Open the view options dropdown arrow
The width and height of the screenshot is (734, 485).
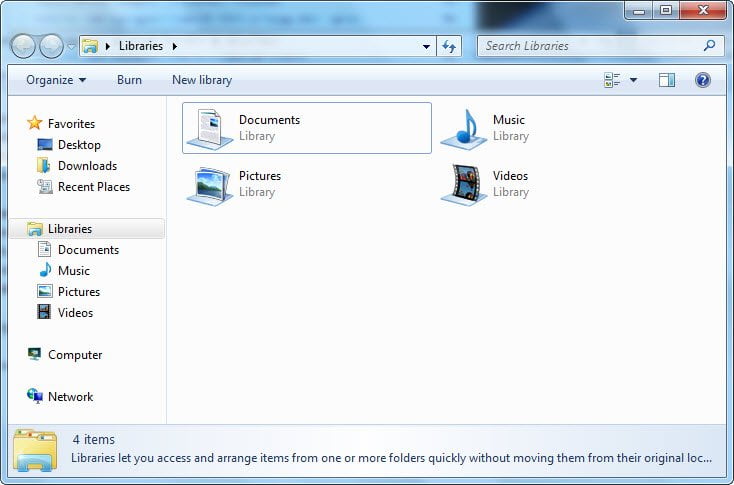point(633,80)
